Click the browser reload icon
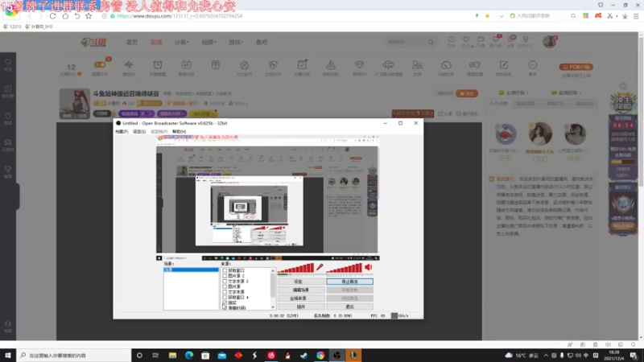The image size is (644, 362). 52,16
